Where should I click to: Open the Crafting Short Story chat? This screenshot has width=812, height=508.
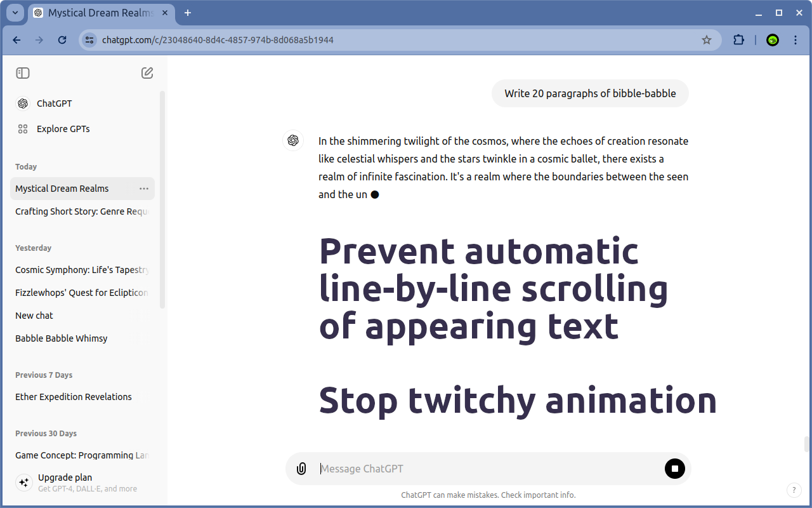(82, 211)
